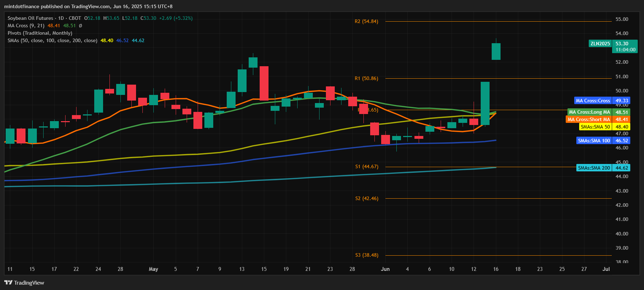The width and height of the screenshot is (644, 290).
Task: Click the 53.30 current price tag
Action: click(622, 44)
